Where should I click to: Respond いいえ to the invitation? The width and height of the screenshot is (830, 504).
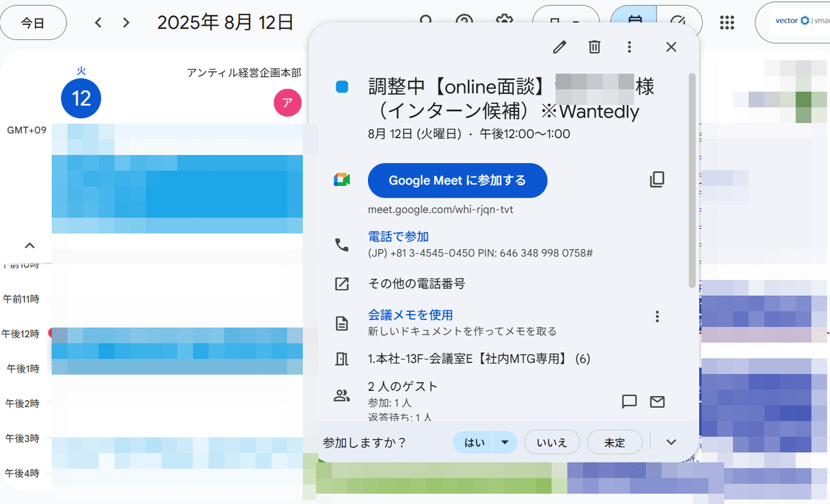tap(552, 442)
